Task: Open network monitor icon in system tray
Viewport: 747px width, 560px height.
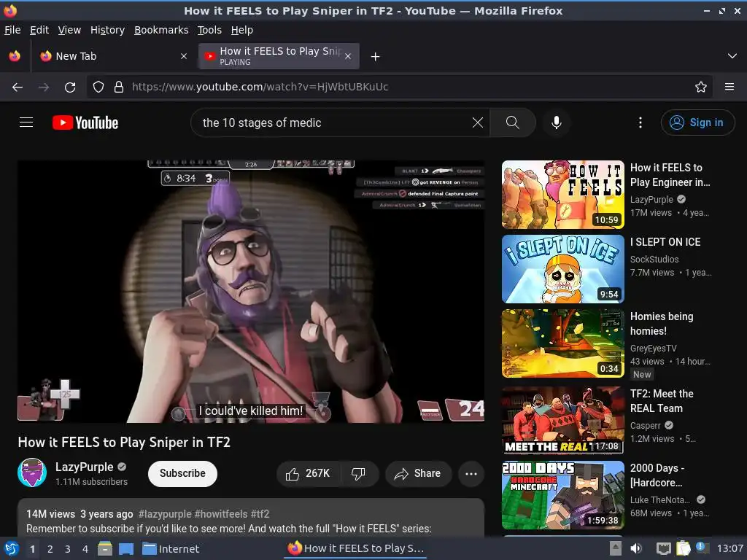Action: (x=663, y=548)
